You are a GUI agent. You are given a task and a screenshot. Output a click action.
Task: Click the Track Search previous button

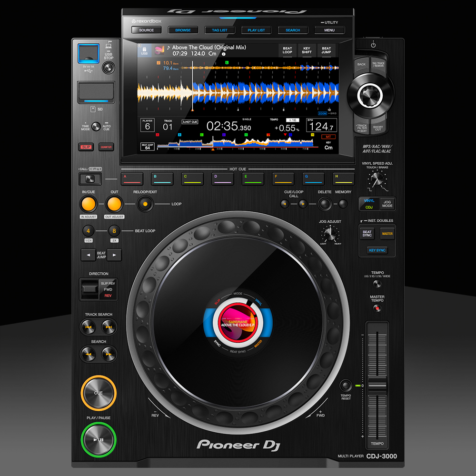[x=89, y=327]
